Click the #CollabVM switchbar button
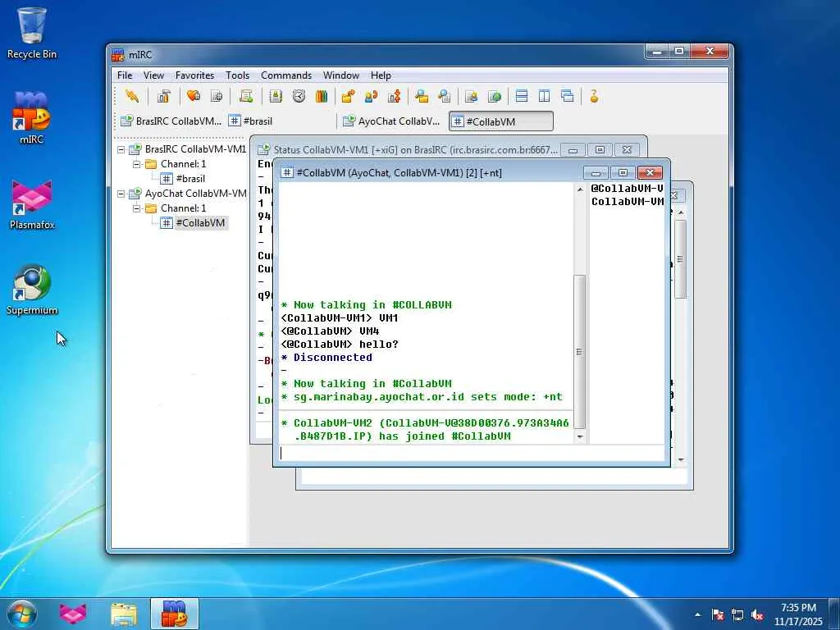 point(501,121)
